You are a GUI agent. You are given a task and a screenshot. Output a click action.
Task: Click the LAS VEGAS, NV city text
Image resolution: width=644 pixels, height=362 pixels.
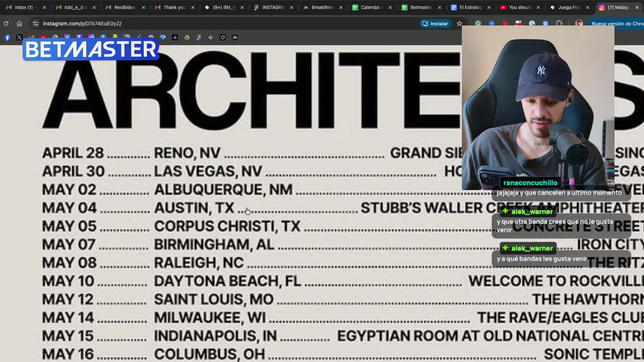tap(208, 171)
